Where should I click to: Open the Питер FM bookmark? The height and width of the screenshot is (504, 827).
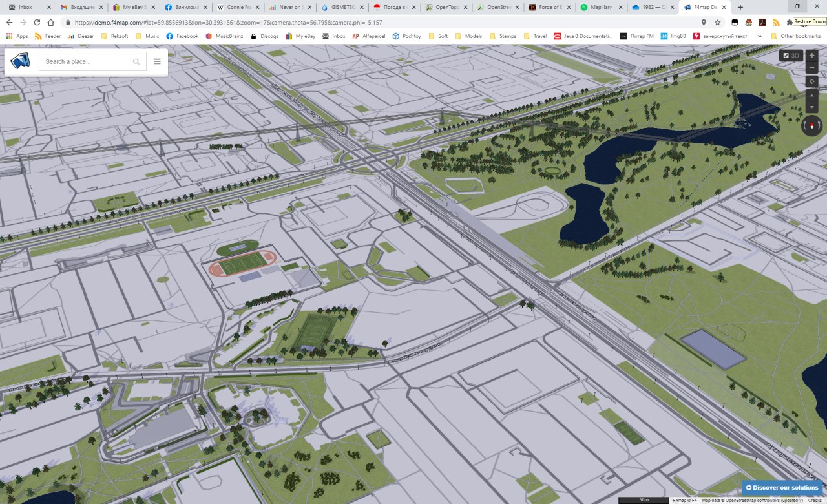(x=636, y=36)
